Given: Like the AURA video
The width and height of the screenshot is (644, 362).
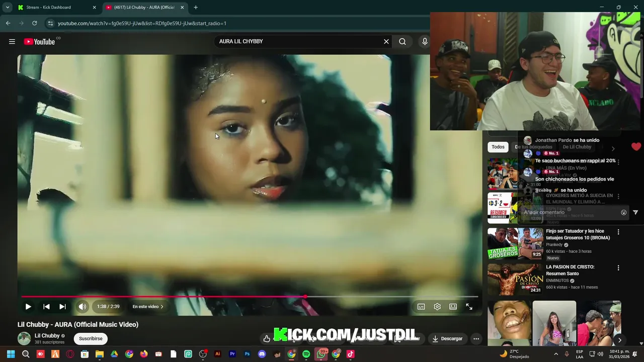Looking at the screenshot, I should point(267,338).
